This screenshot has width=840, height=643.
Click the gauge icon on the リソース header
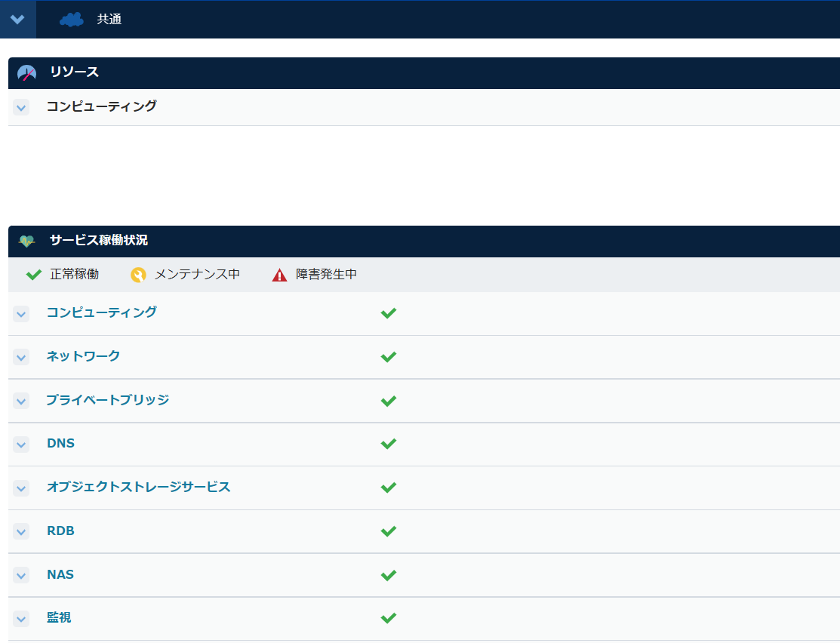coord(26,72)
